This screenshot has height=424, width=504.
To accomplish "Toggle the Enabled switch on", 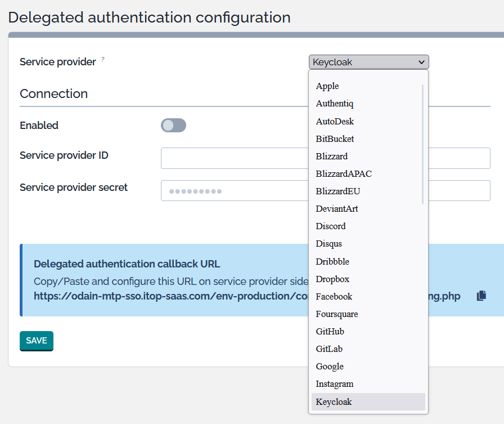I will [173, 126].
